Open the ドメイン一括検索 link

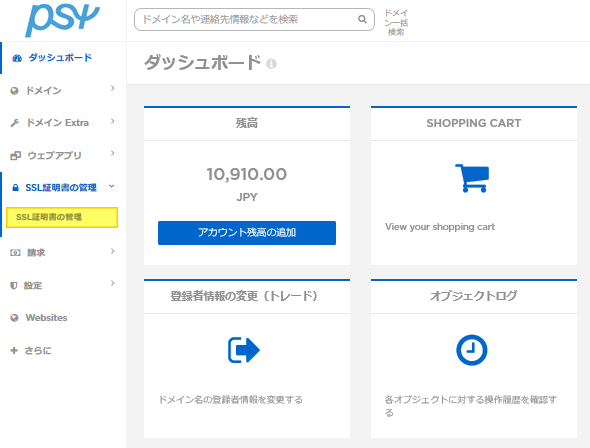(x=396, y=23)
